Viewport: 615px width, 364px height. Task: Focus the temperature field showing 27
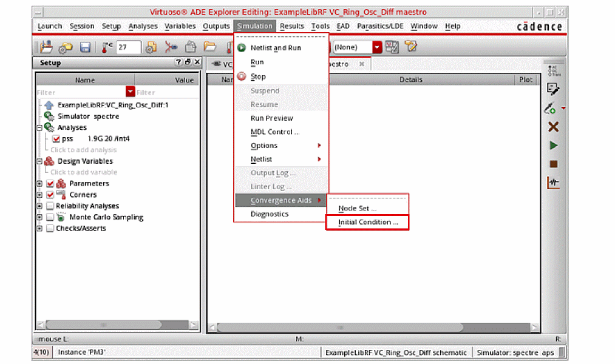(128, 47)
